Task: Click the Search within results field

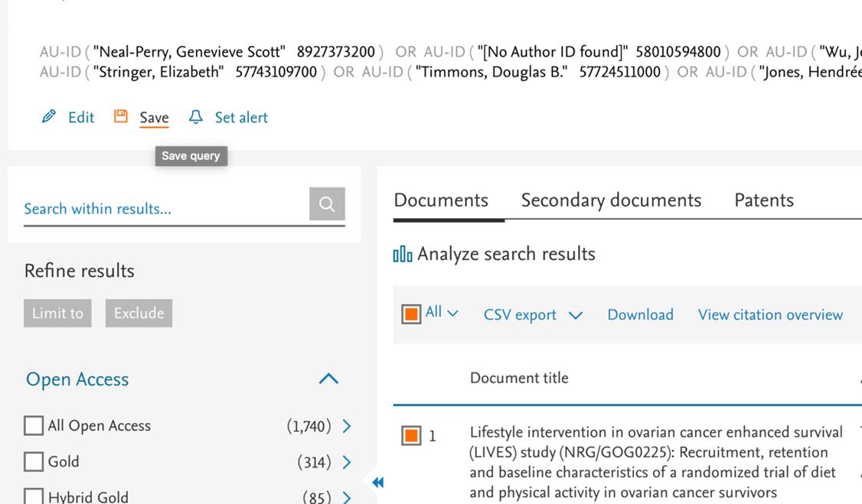Action: (x=166, y=209)
